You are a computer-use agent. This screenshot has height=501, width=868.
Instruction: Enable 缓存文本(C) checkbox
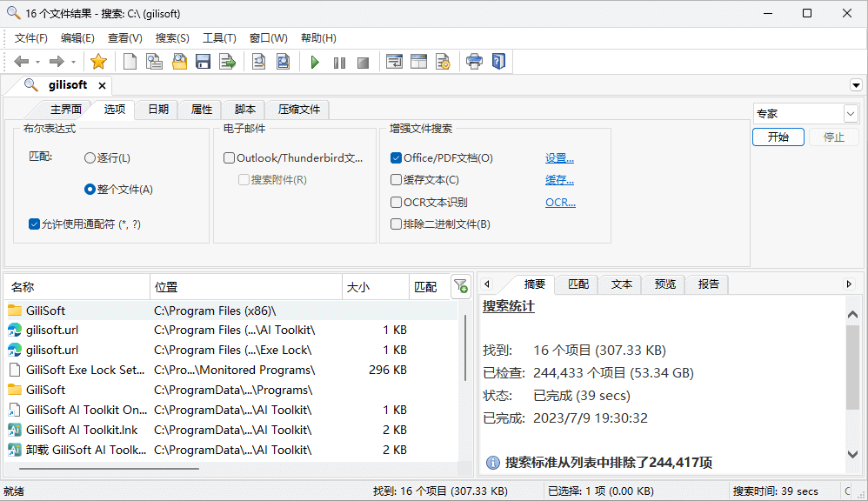396,180
